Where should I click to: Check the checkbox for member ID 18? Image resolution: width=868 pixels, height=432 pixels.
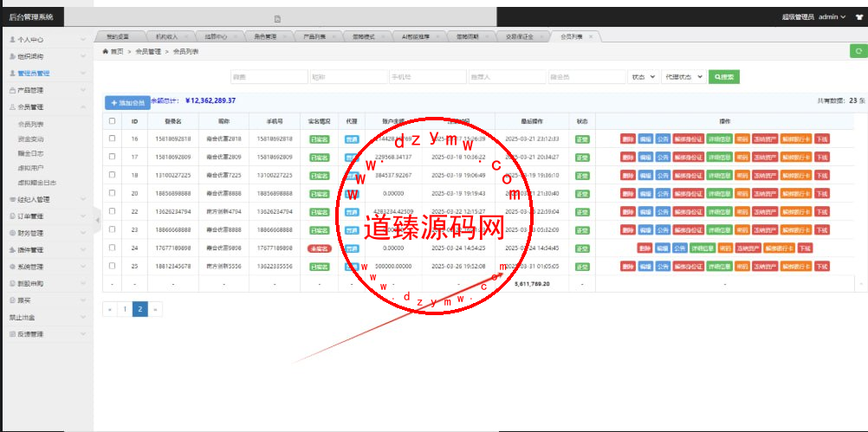point(113,175)
